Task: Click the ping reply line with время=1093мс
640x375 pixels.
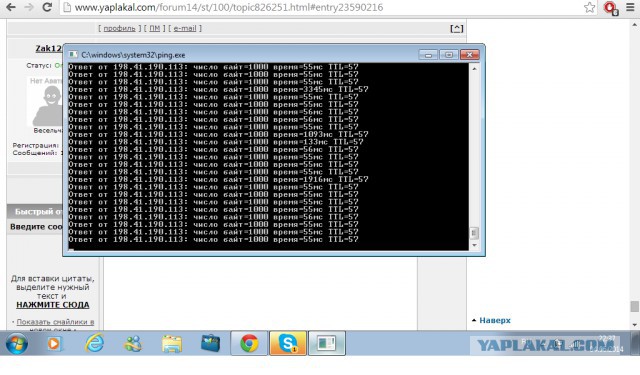Action: (x=218, y=134)
